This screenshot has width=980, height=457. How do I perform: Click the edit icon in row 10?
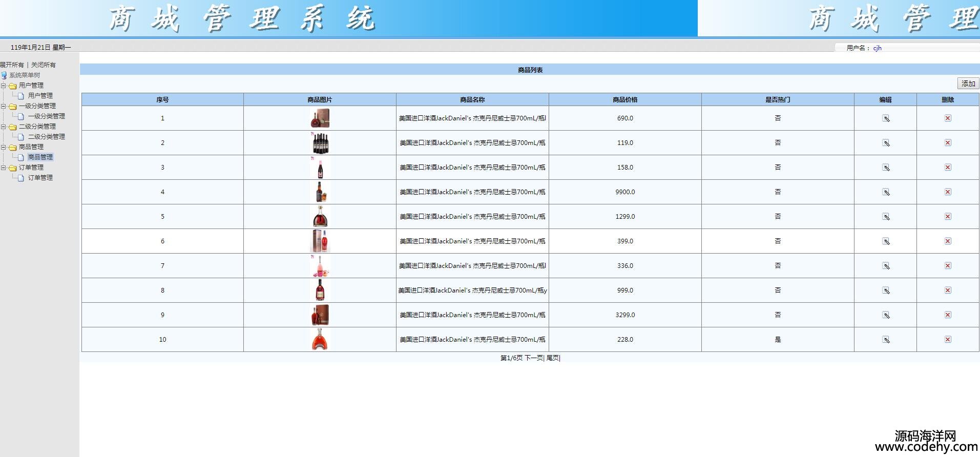click(x=885, y=340)
